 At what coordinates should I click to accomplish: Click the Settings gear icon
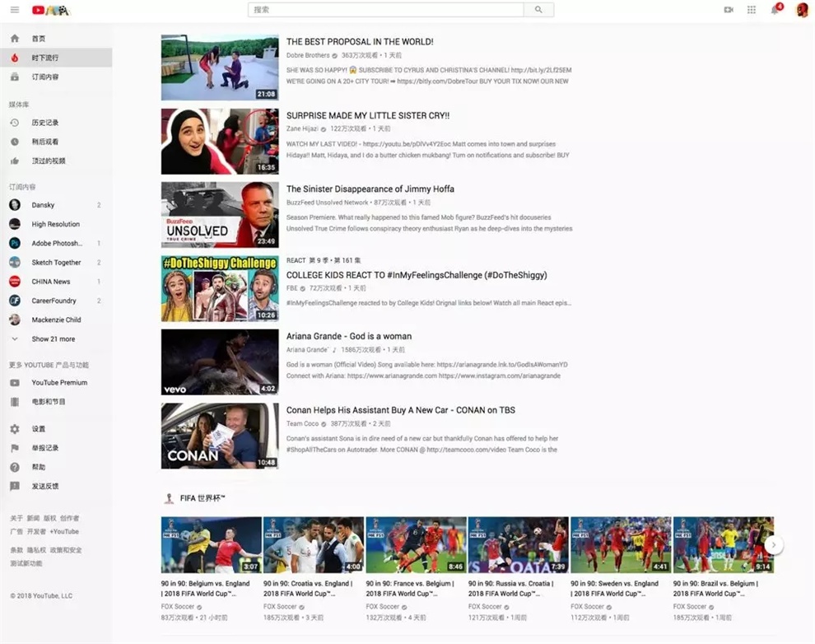[x=15, y=429]
